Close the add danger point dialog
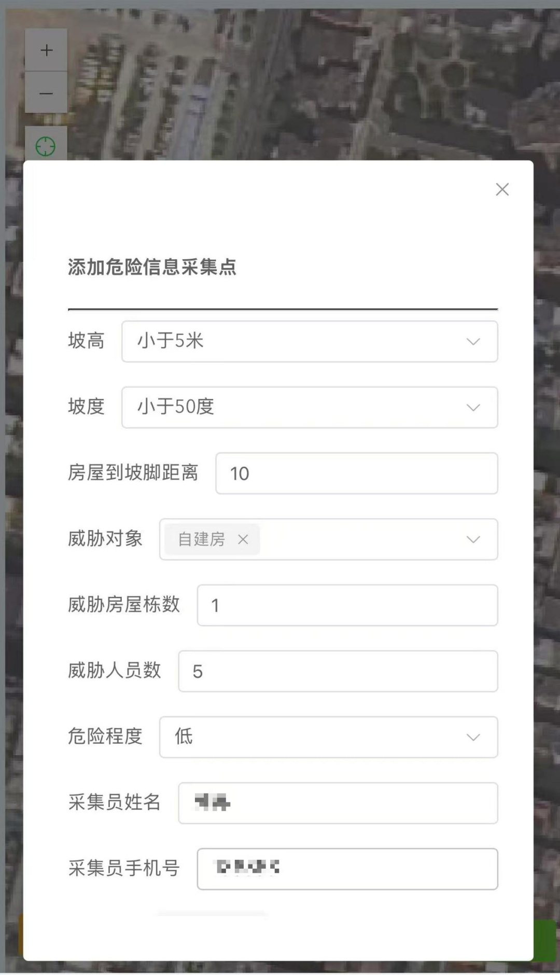Viewport: 560px width, 975px height. [x=502, y=189]
